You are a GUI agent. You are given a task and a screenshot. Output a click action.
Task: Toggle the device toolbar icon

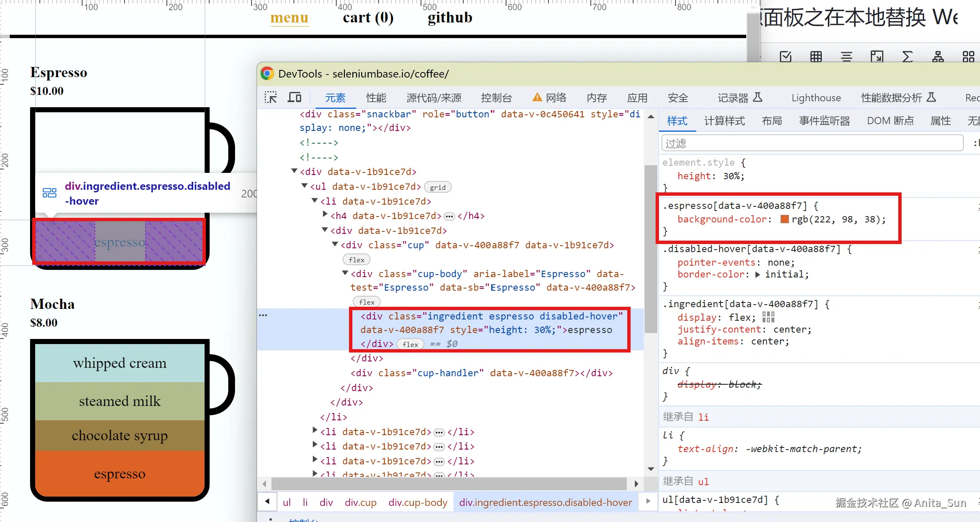coord(294,97)
